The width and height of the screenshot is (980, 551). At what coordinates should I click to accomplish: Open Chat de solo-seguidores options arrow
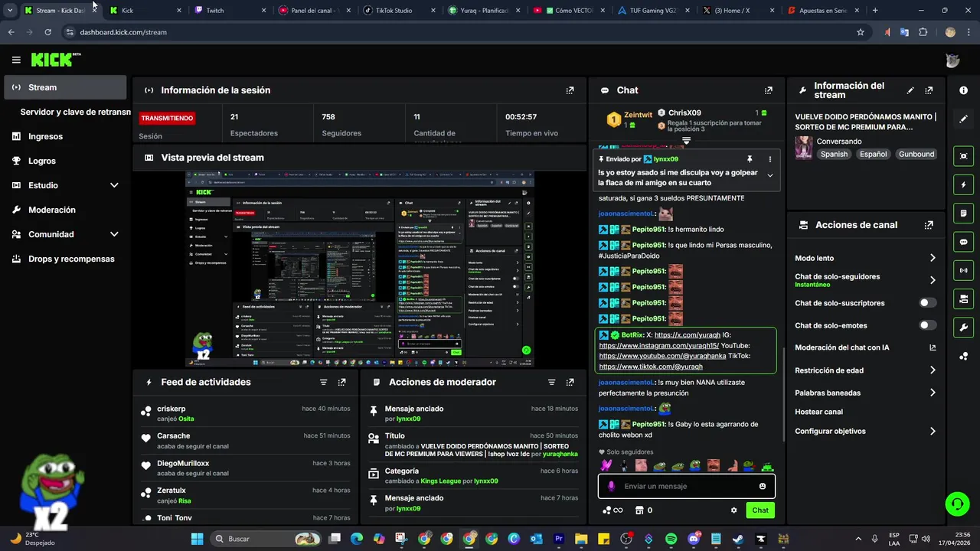[x=933, y=280]
